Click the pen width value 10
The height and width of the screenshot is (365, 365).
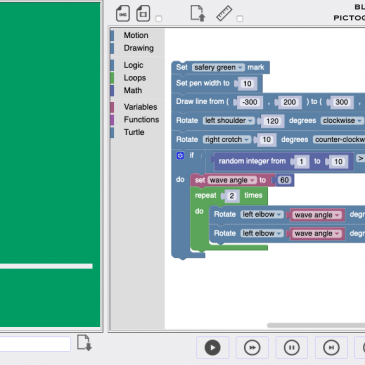(247, 83)
